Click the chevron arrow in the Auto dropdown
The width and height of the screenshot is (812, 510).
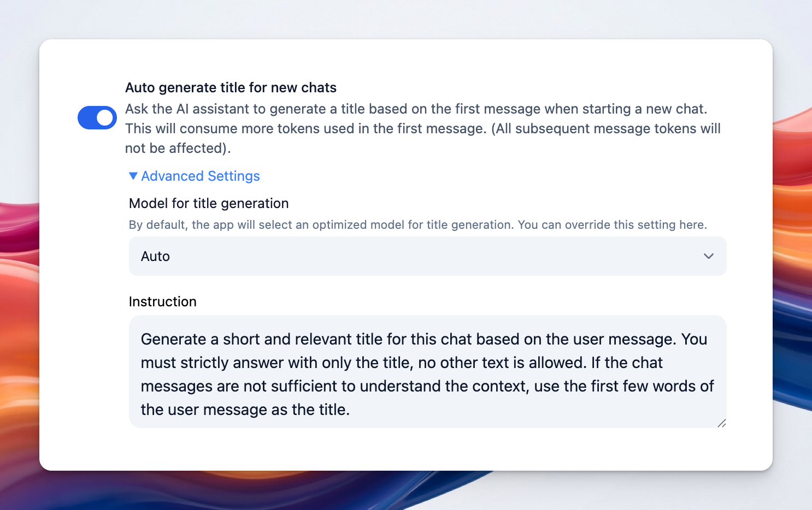[x=709, y=256]
